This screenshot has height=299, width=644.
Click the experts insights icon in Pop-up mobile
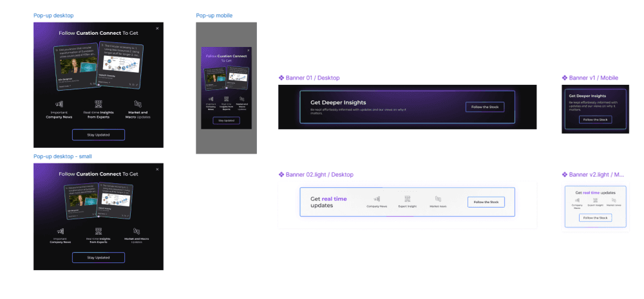click(x=226, y=99)
